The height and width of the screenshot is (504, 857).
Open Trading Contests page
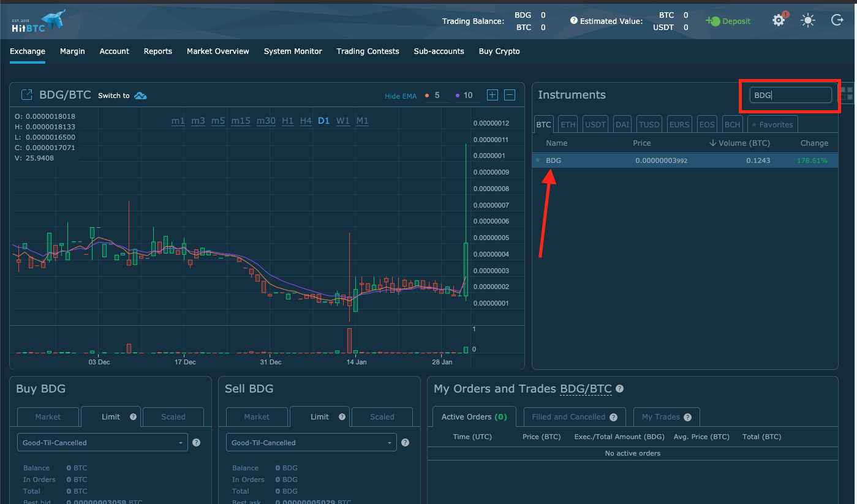point(368,51)
